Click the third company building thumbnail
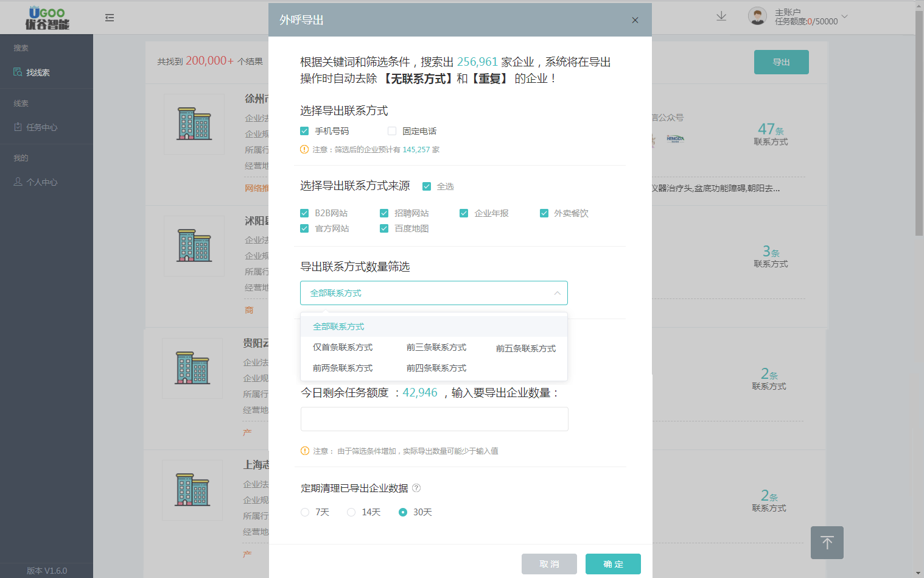This screenshot has width=924, height=578. pyautogui.click(x=192, y=368)
